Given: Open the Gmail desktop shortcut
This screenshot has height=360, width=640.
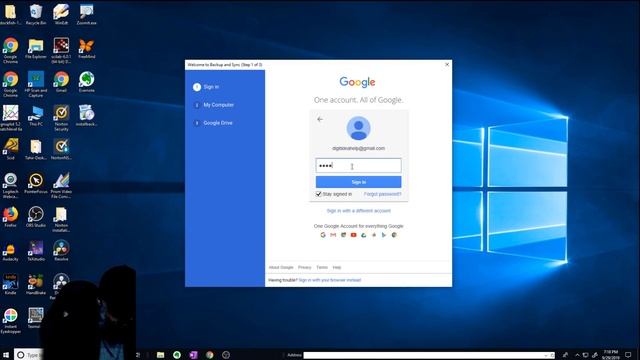Looking at the screenshot, I should (61, 82).
